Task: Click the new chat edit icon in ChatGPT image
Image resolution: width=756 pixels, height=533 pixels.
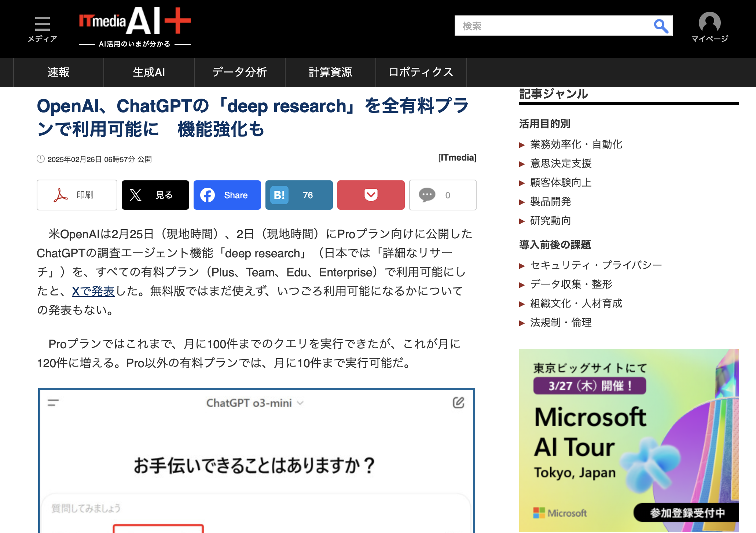Action: point(458,402)
